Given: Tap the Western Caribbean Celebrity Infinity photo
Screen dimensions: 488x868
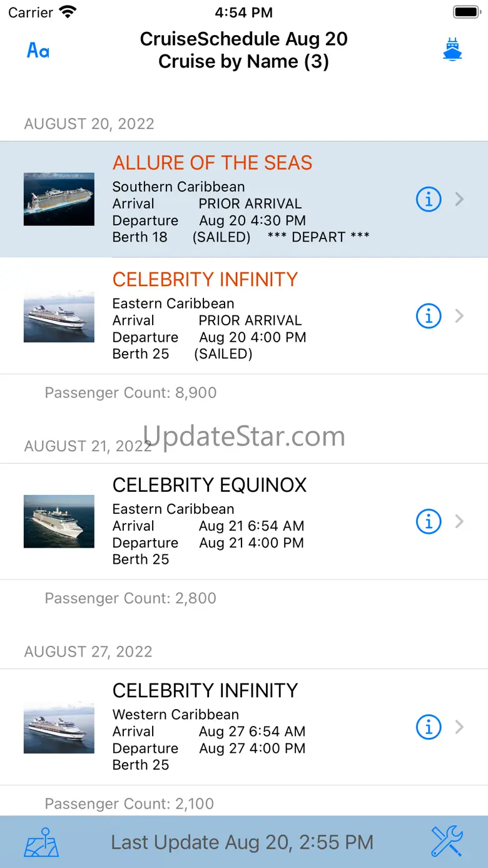Looking at the screenshot, I should pyautogui.click(x=59, y=727).
